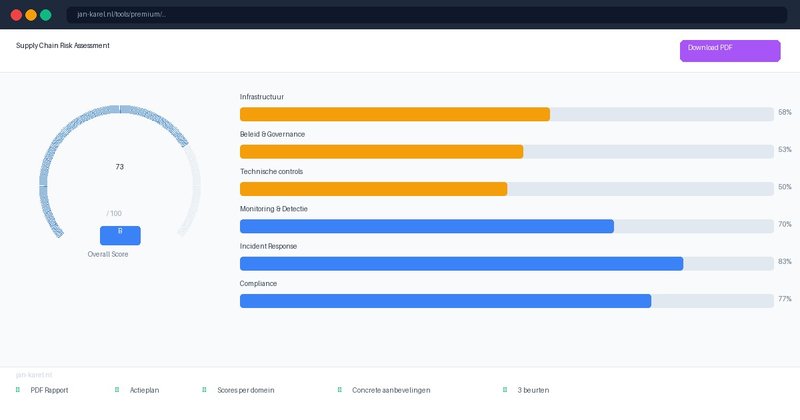Click the Beleid & Governance progress bar
This screenshot has height=420, width=800.
tap(381, 151)
